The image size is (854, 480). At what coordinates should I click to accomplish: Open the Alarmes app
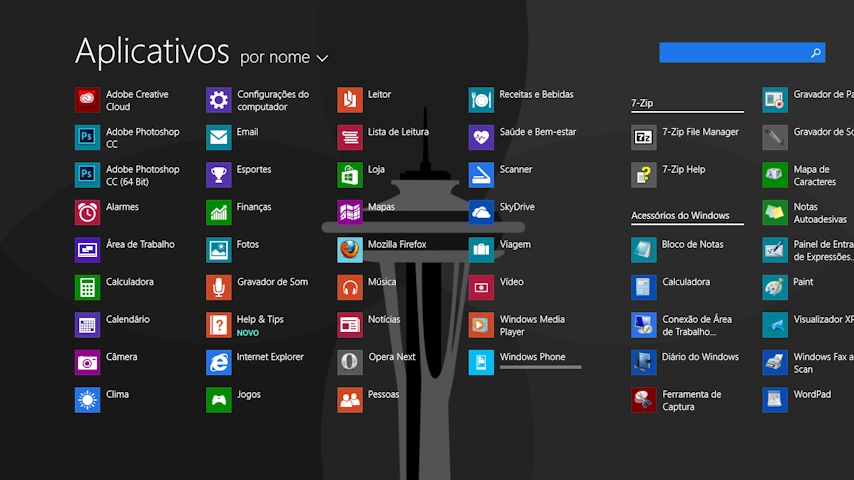(87, 212)
